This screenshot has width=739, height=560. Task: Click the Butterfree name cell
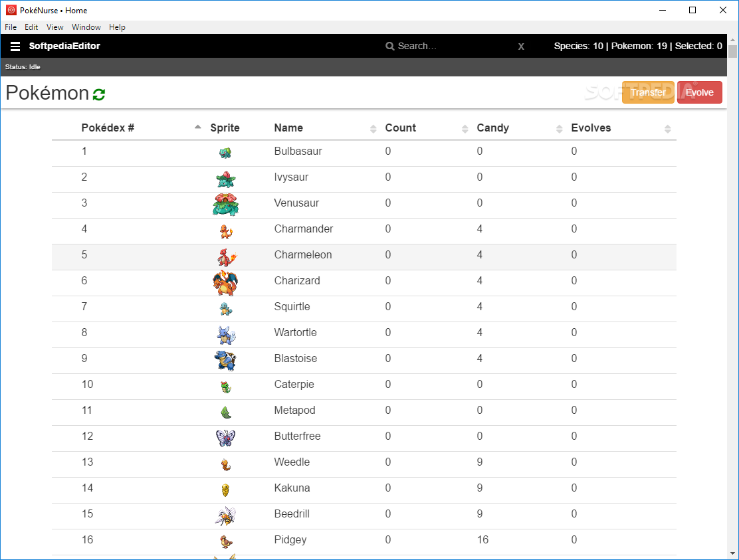tap(297, 436)
